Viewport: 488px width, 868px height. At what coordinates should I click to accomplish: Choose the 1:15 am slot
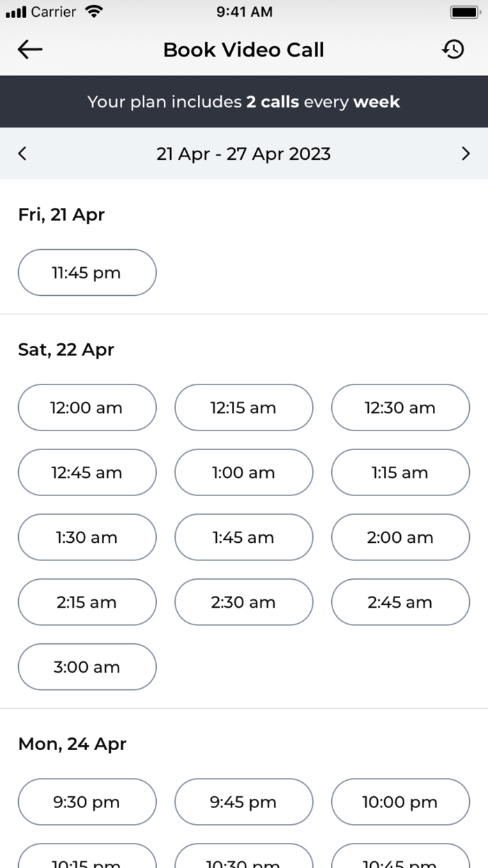tap(400, 472)
